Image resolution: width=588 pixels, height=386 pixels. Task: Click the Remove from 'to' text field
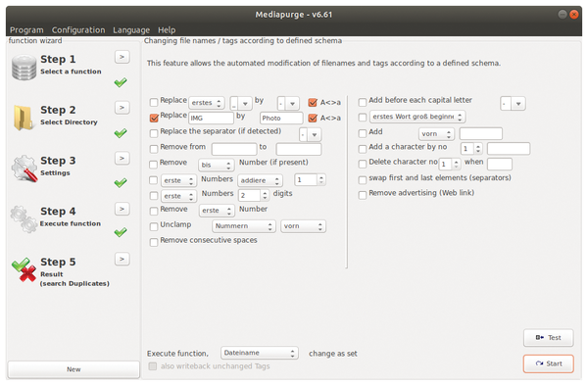(x=299, y=149)
